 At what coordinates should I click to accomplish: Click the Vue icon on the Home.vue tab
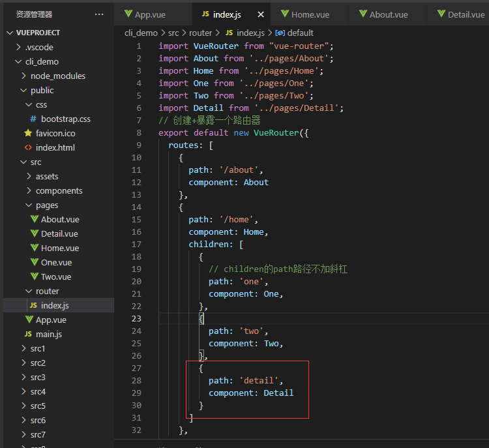(x=285, y=14)
